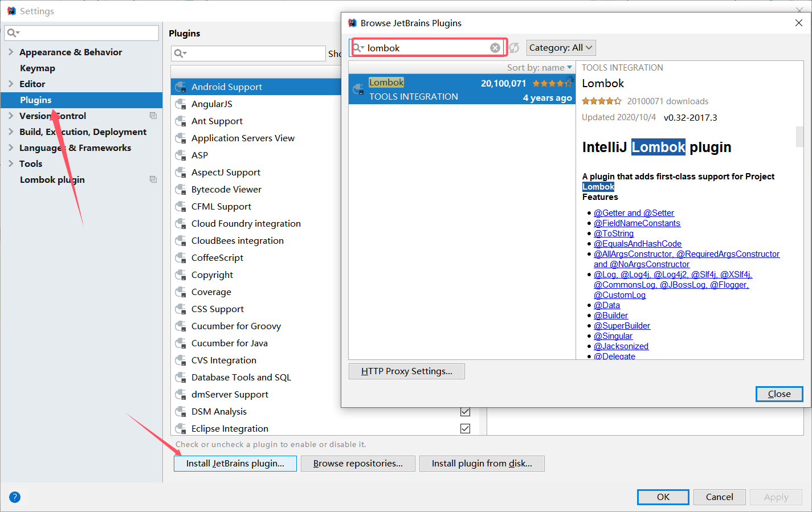The image size is (812, 512).
Task: Click the Android Support plugin icon
Action: tap(181, 87)
